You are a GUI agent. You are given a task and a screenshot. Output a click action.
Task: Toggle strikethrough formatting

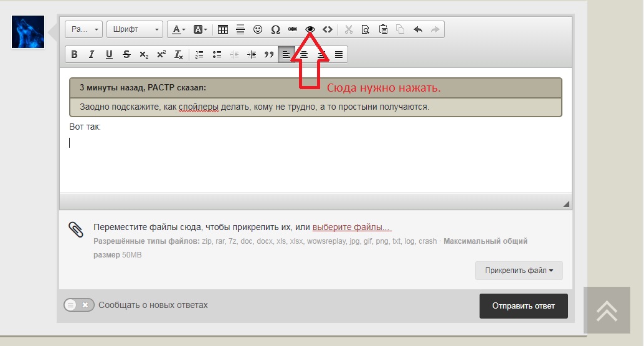point(126,54)
